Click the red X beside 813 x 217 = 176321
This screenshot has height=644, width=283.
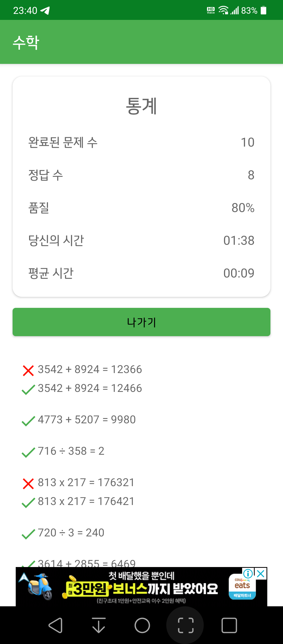tap(28, 484)
